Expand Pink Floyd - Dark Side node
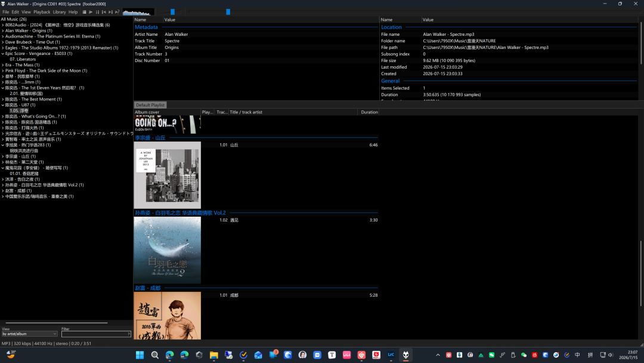This screenshot has width=644, height=363. [3, 70]
